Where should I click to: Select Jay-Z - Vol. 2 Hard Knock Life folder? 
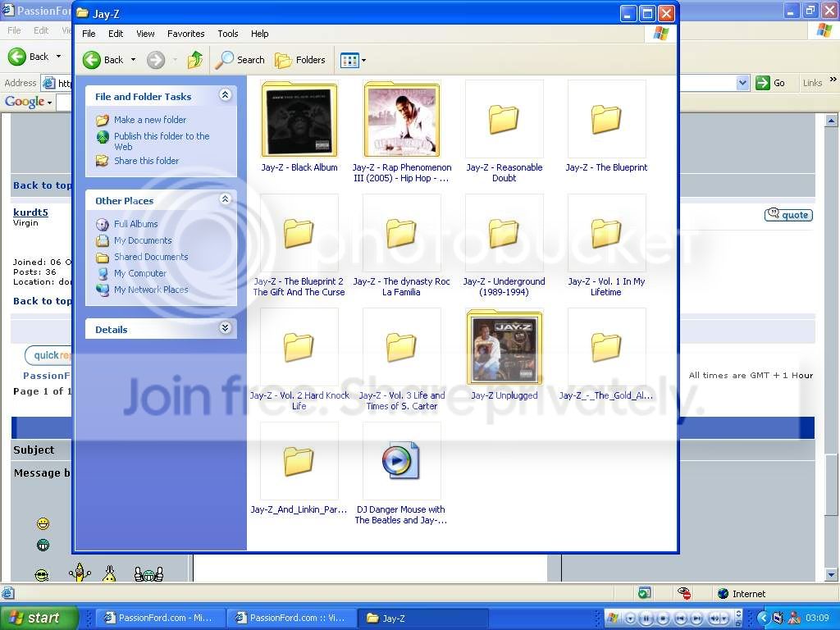tap(299, 348)
